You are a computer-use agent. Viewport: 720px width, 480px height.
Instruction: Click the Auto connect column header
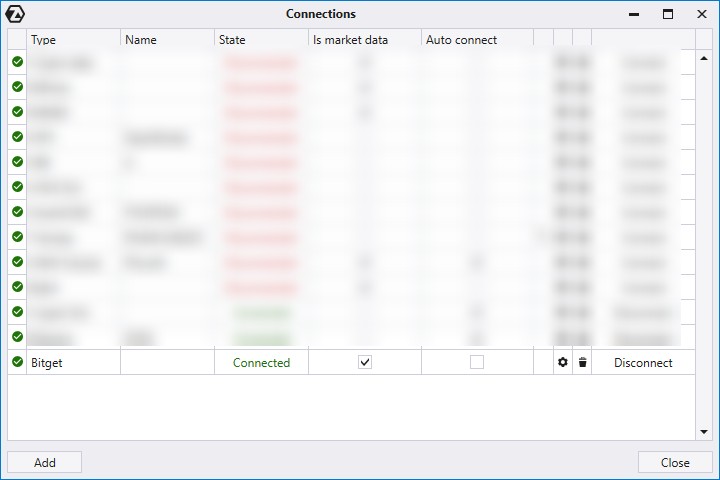(476, 40)
